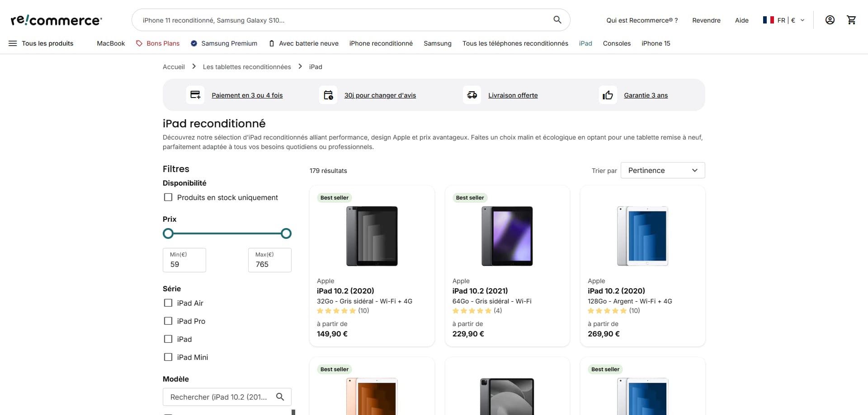
Task: Click the delivery truck icon
Action: pos(472,95)
